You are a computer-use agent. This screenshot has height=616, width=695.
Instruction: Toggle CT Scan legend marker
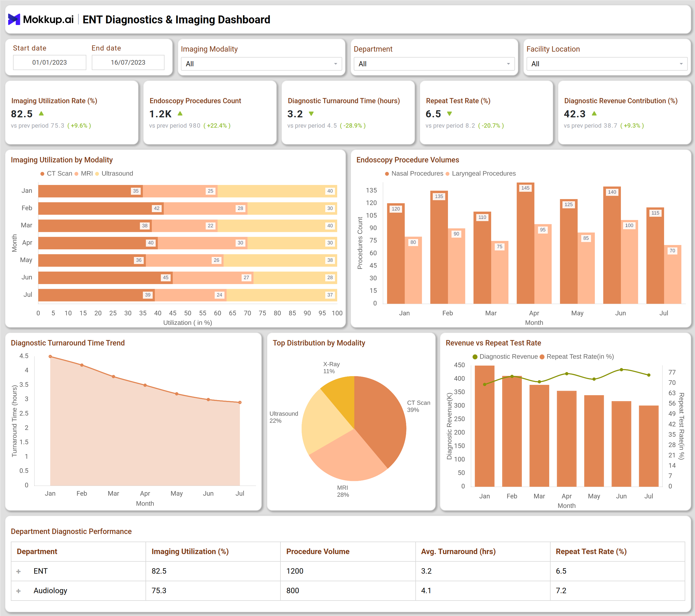click(x=43, y=174)
